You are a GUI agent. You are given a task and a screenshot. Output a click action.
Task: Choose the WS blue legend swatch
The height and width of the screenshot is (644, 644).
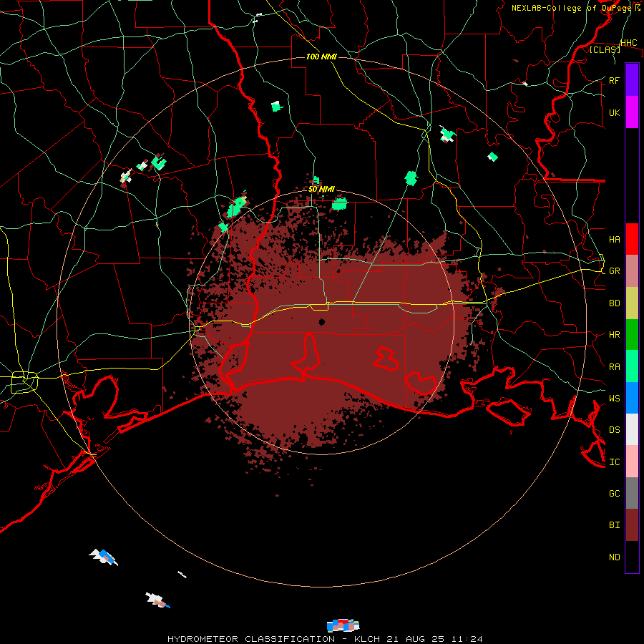632,398
